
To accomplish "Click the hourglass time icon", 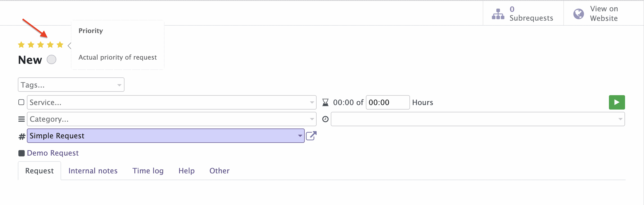I will point(325,102).
